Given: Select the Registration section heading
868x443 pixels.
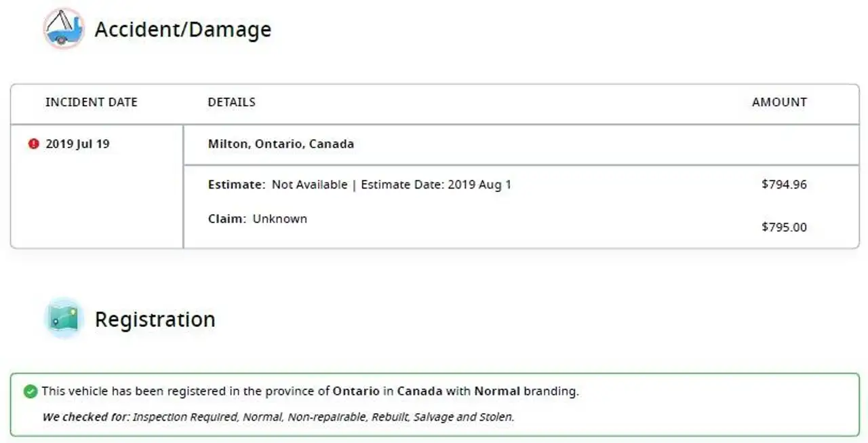Looking at the screenshot, I should (x=155, y=320).
